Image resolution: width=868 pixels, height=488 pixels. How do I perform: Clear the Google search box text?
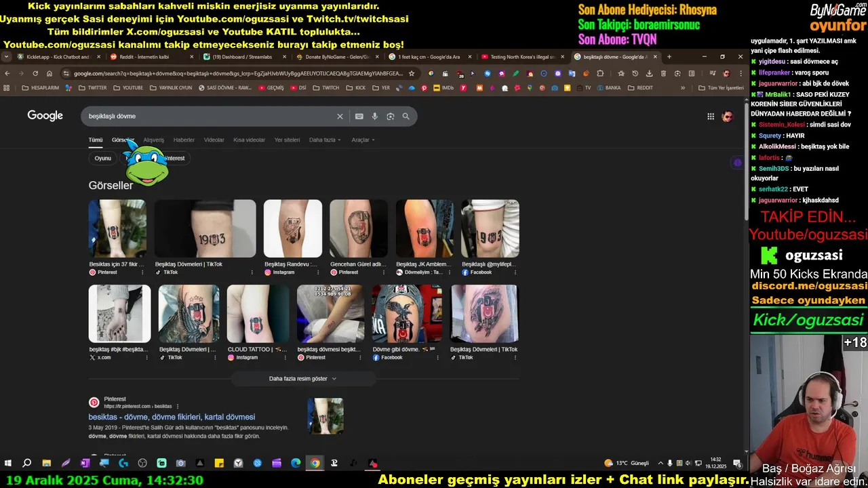coord(340,117)
